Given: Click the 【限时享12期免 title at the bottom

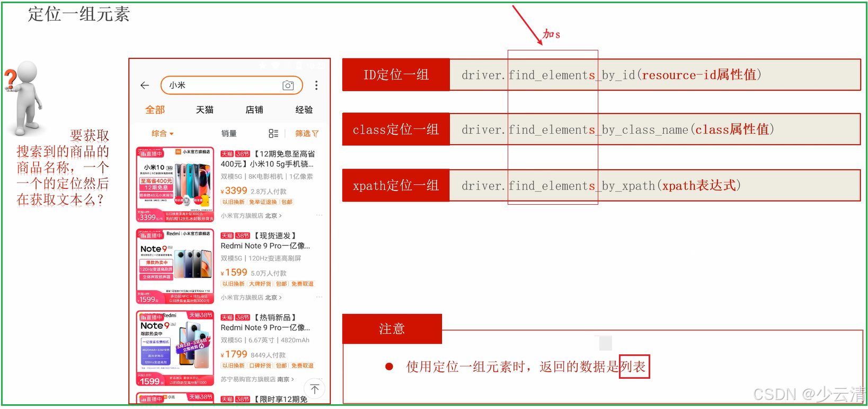Looking at the screenshot, I should click(x=264, y=399).
